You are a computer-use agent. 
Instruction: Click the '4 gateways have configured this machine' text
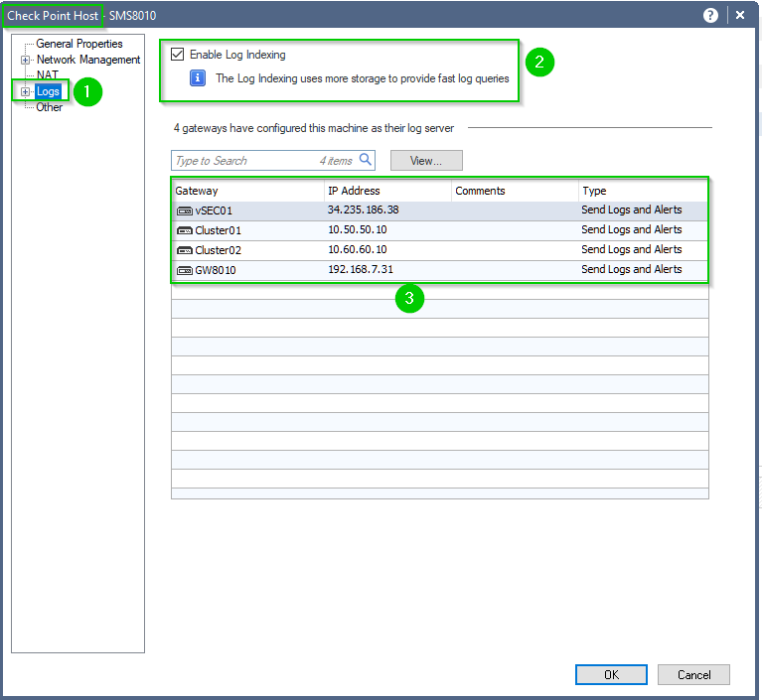tap(314, 128)
